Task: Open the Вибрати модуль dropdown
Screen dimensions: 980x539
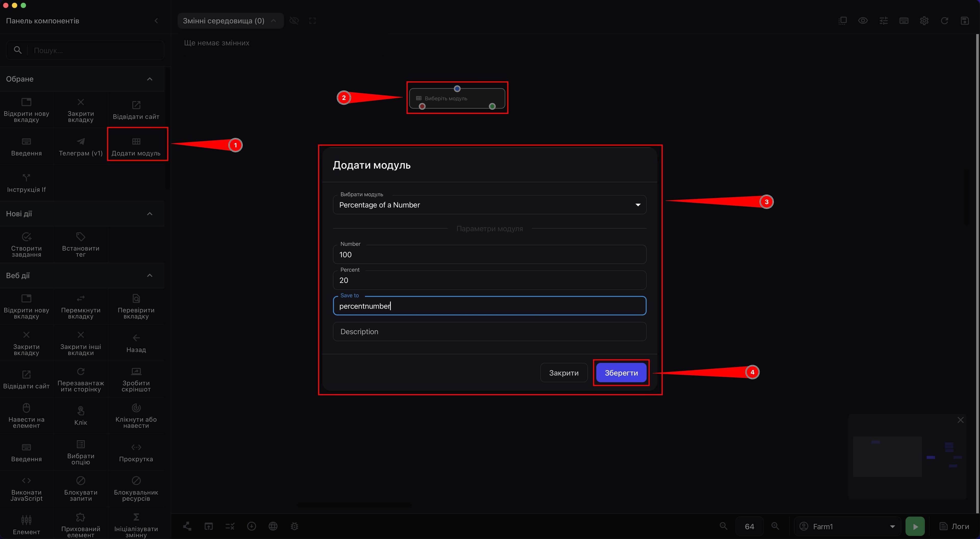Action: 489,205
